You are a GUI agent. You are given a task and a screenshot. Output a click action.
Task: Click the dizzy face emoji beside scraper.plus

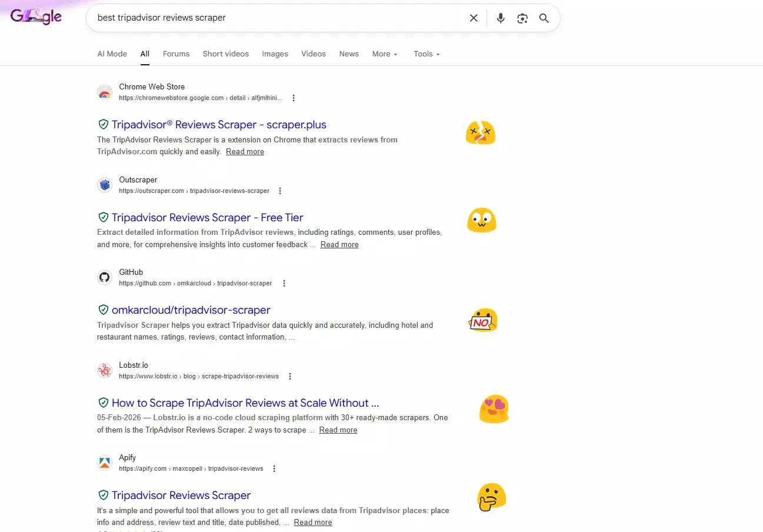(480, 133)
